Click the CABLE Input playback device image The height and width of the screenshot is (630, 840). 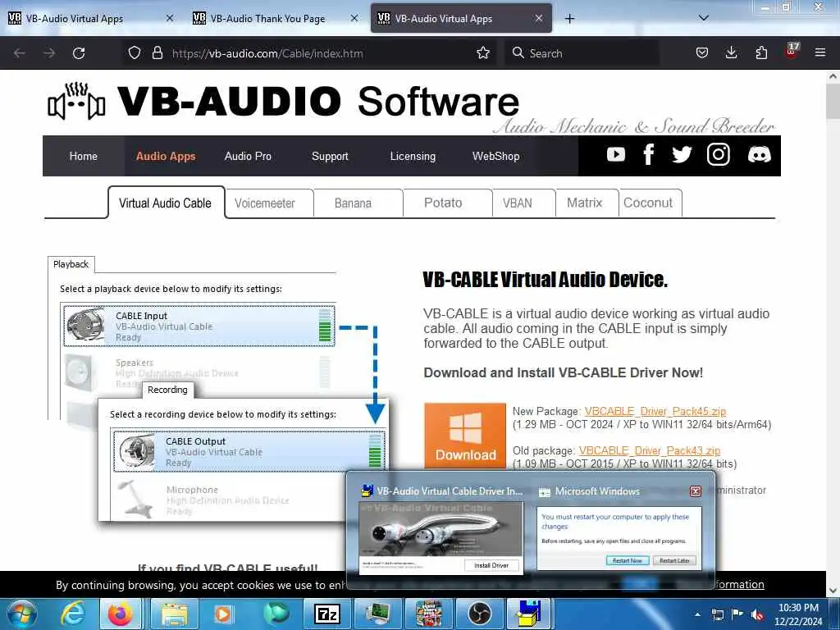[x=84, y=325]
